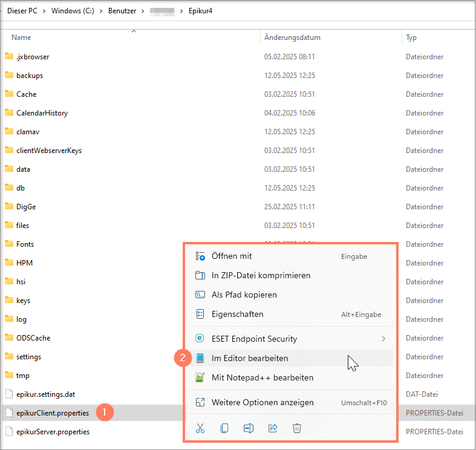
Task: Click the Delete trash can icon
Action: 297,428
